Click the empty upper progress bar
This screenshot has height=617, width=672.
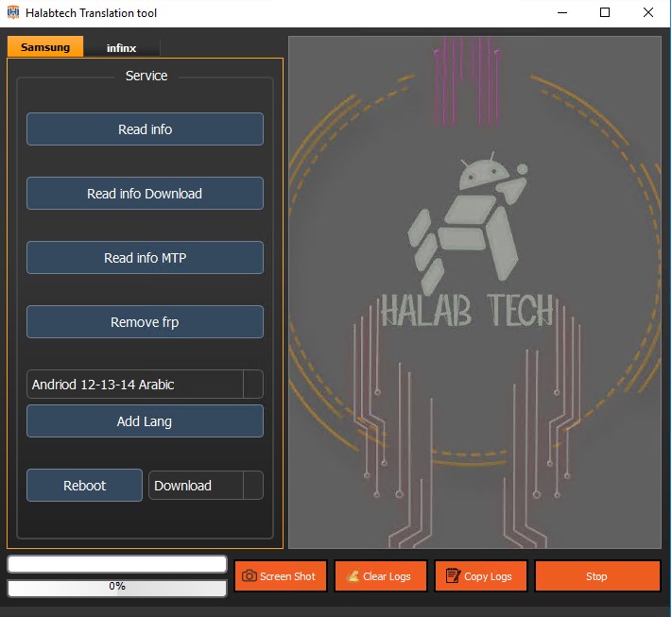click(x=117, y=564)
